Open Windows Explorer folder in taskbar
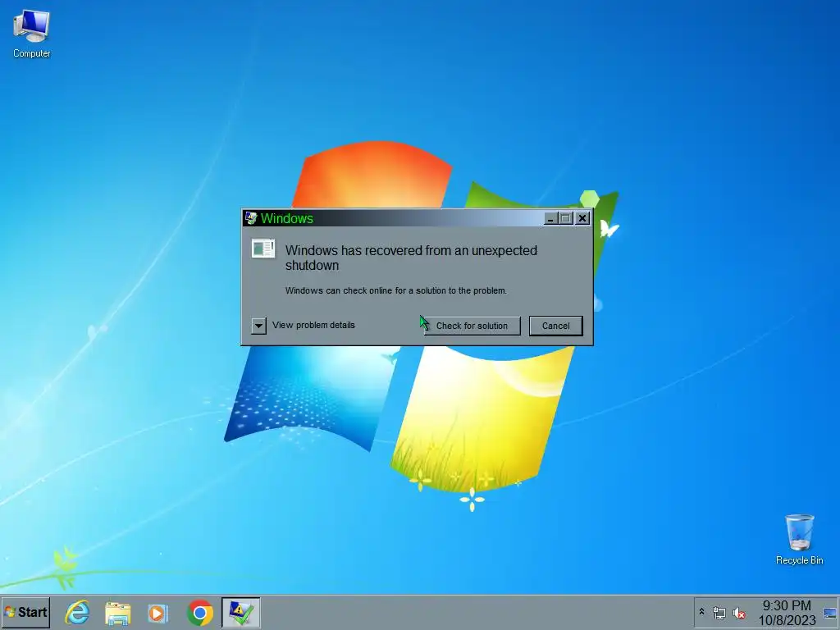The height and width of the screenshot is (630, 840). (118, 613)
